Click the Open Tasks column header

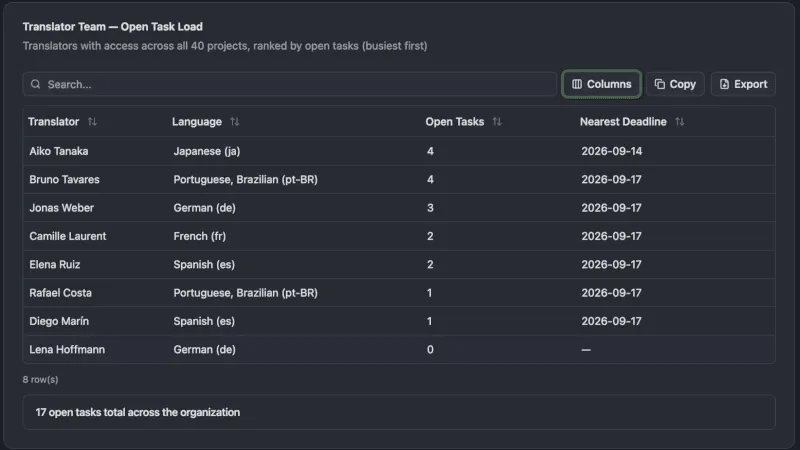pos(455,121)
